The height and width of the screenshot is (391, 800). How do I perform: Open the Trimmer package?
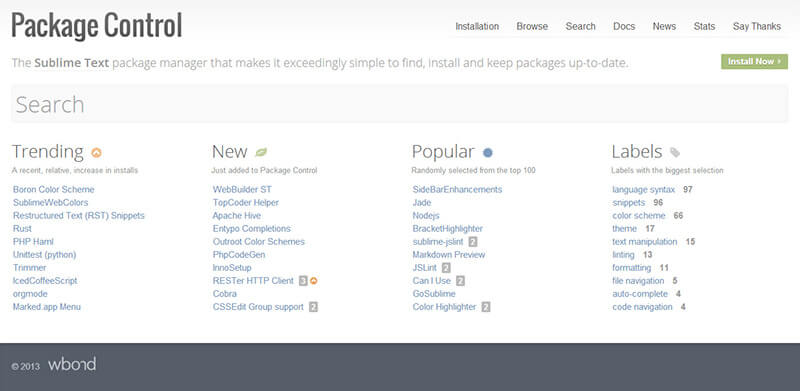point(30,268)
